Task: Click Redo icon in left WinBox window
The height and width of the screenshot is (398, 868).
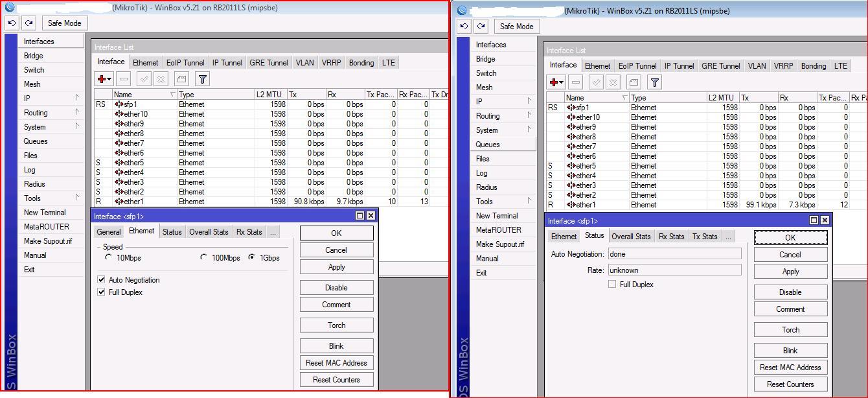Action: pyautogui.click(x=29, y=23)
